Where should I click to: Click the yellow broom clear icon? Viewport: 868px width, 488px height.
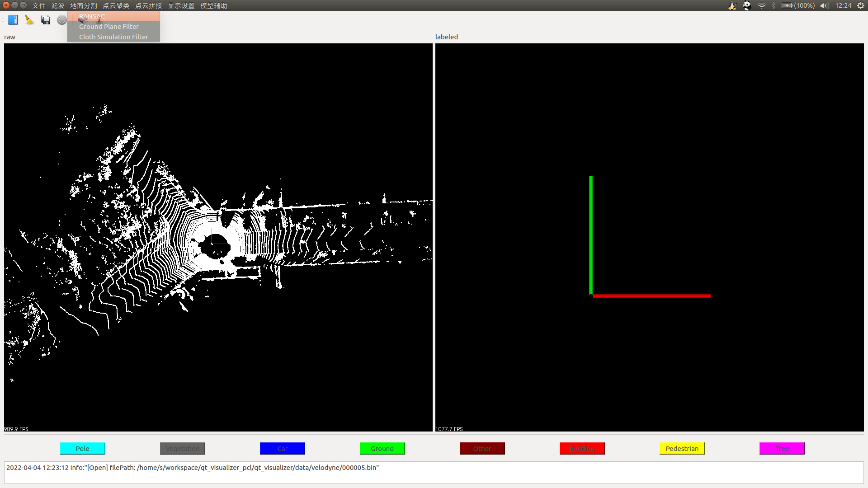29,20
